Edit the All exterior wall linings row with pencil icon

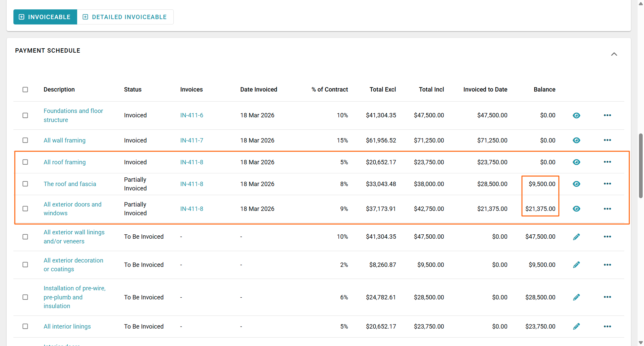[x=576, y=237]
